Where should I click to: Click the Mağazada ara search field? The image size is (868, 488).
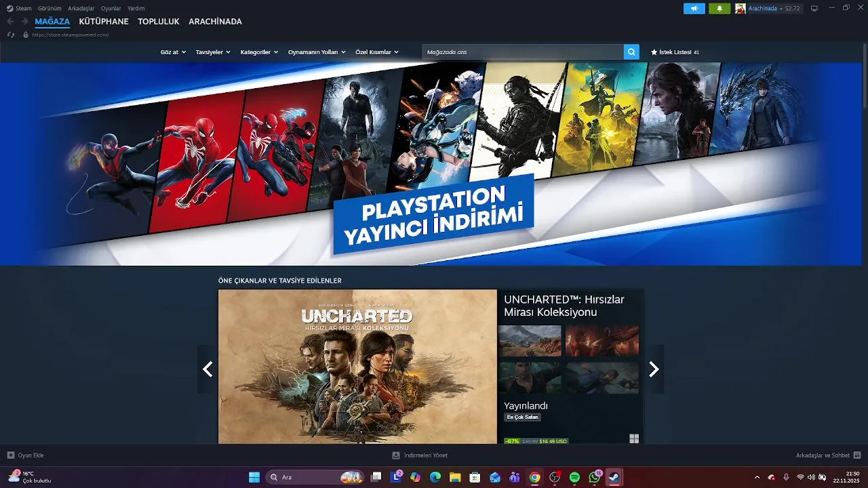pyautogui.click(x=523, y=52)
